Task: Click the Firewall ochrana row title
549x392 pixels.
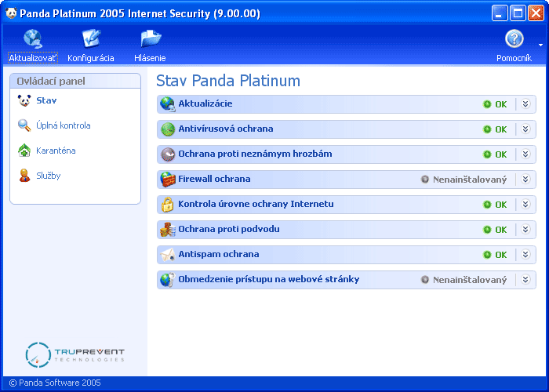Action: click(x=214, y=179)
